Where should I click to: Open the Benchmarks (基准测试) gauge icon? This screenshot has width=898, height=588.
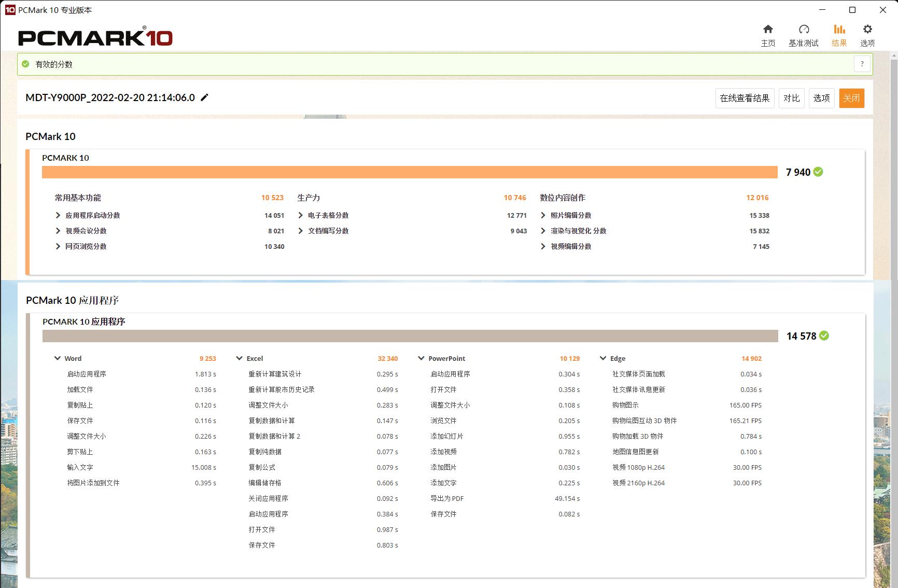(804, 30)
